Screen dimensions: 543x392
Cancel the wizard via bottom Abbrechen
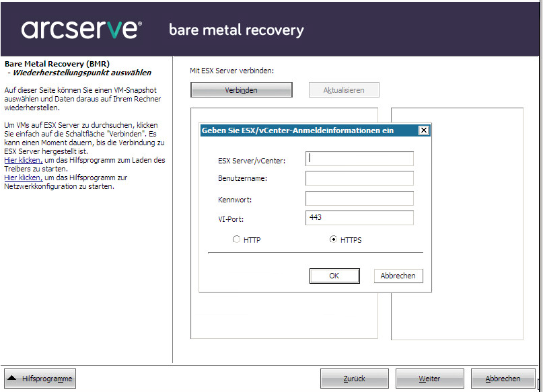[x=503, y=379]
